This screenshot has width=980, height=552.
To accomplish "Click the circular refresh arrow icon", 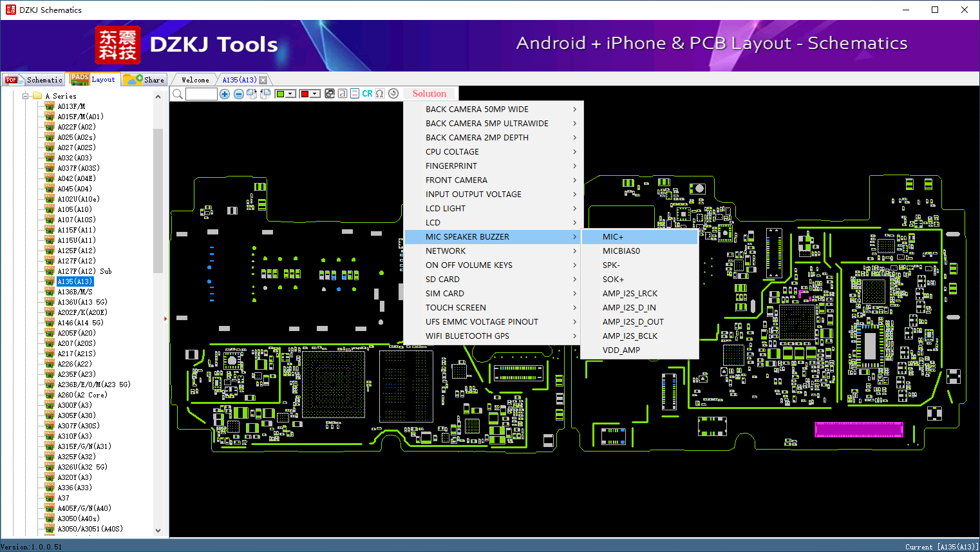I will pyautogui.click(x=393, y=93).
